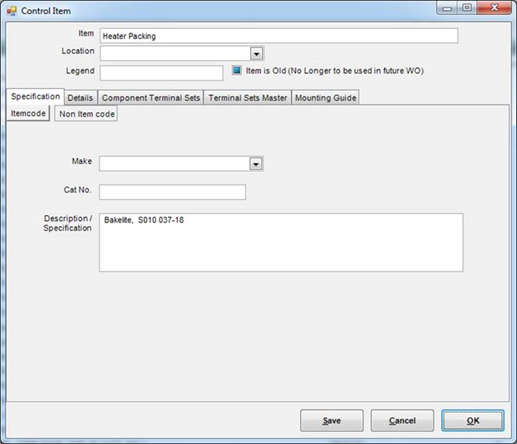Open the Component Terminal Sets tab

pos(151,98)
